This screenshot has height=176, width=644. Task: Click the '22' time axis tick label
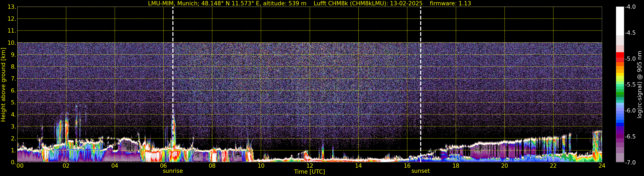coord(553,166)
